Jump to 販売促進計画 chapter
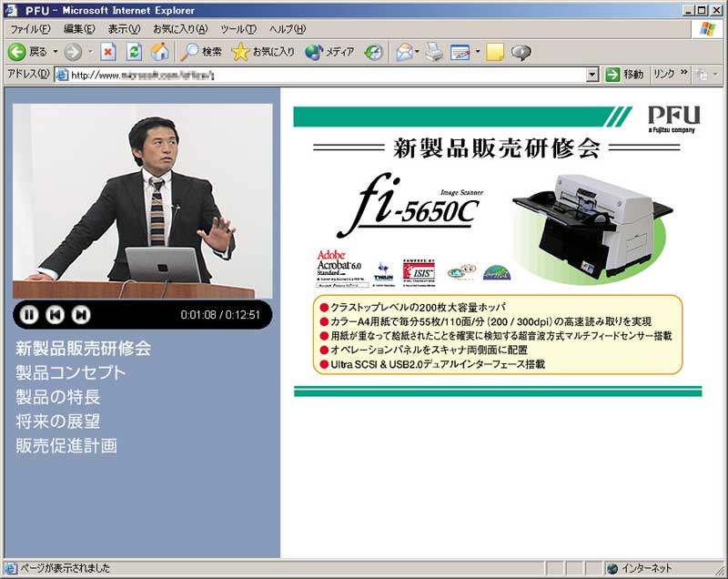728x579 pixels. coord(66,446)
